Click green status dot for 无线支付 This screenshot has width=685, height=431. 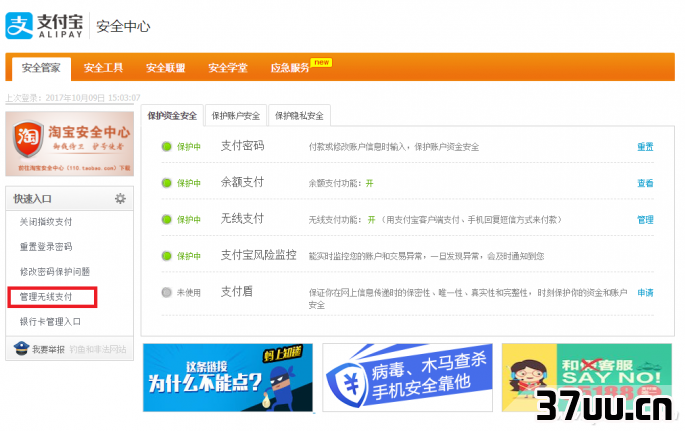pyautogui.click(x=166, y=219)
